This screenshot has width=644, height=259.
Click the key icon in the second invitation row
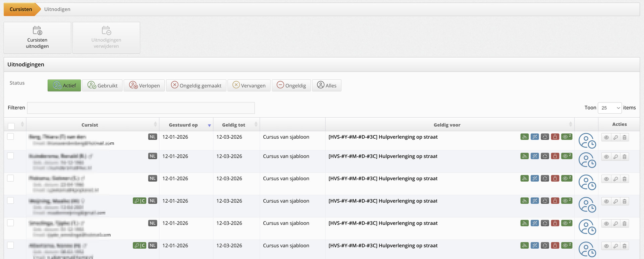615,157
